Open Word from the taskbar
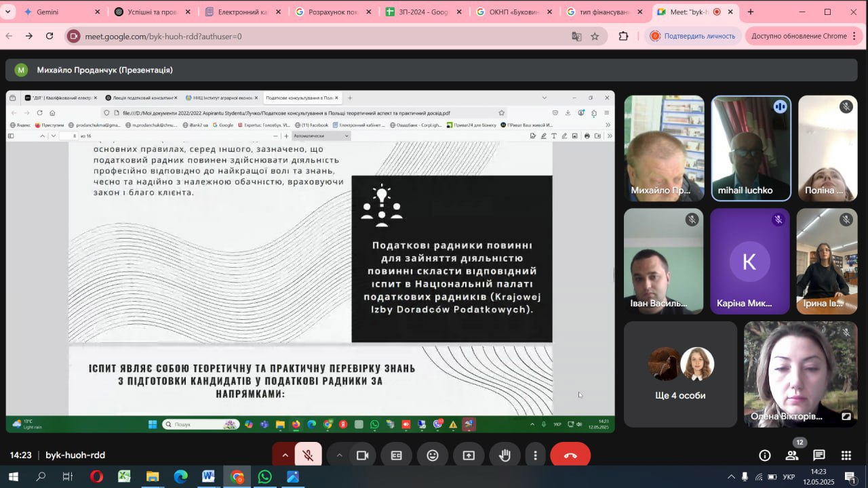This screenshot has width=868, height=488. pos(208,476)
